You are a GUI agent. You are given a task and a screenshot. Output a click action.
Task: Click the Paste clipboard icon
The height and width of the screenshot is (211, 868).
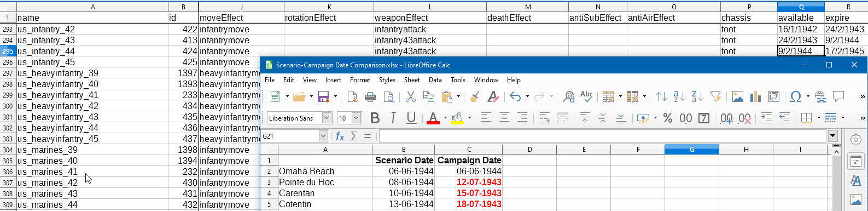(447, 97)
